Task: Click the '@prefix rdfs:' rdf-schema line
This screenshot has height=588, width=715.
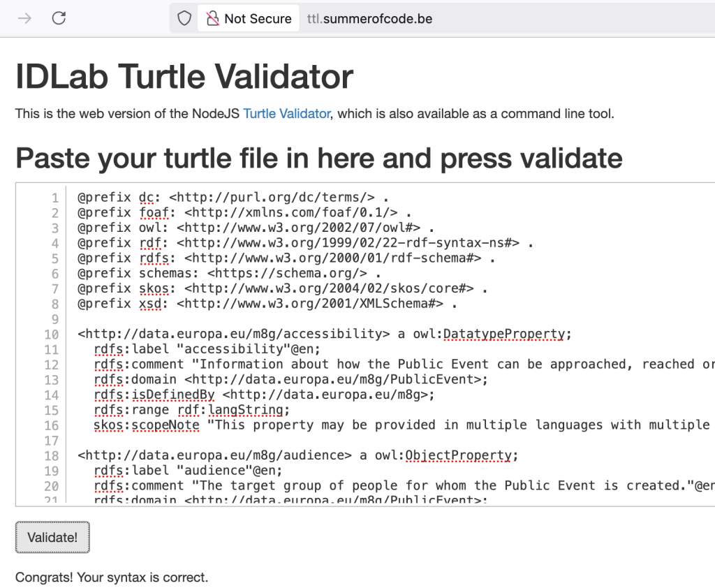Action: coord(286,258)
